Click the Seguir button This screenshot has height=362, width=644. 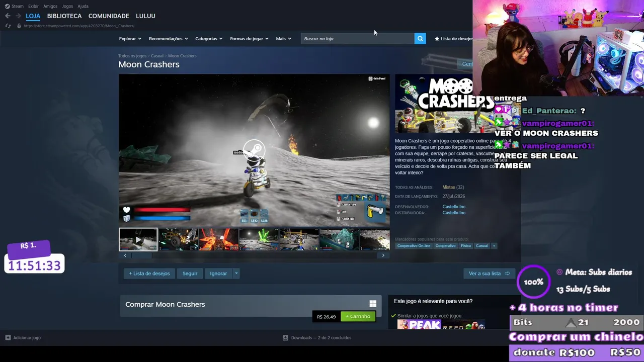(x=190, y=274)
